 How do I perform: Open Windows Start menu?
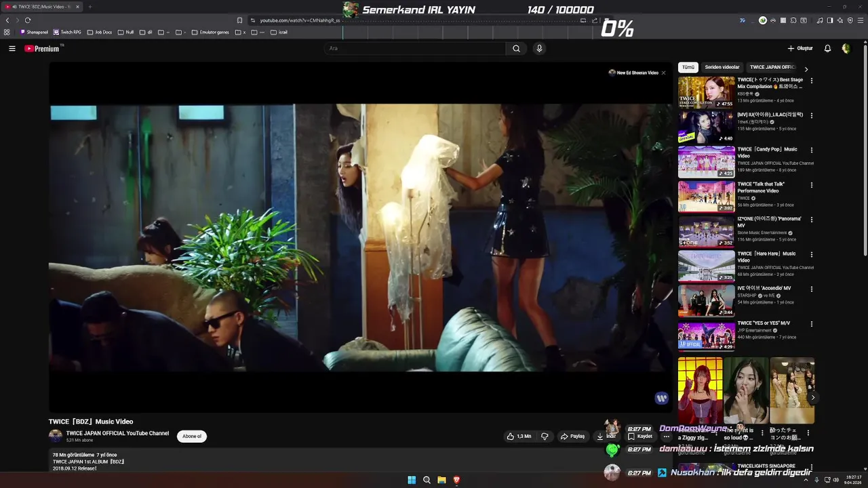click(x=412, y=480)
